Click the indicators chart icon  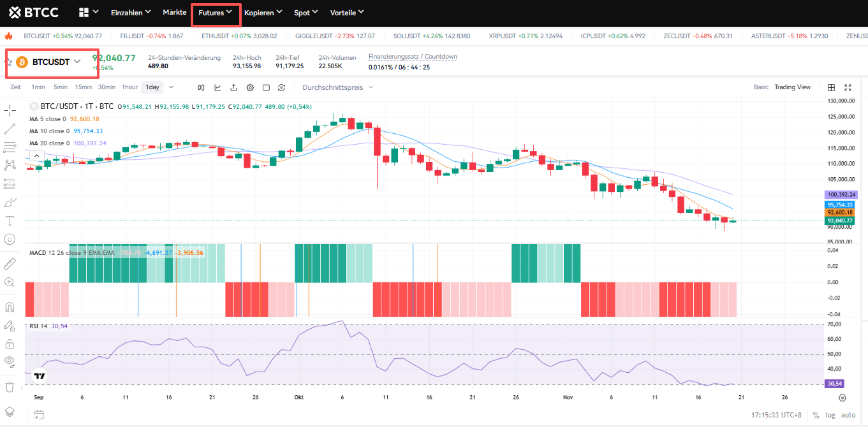coord(217,87)
